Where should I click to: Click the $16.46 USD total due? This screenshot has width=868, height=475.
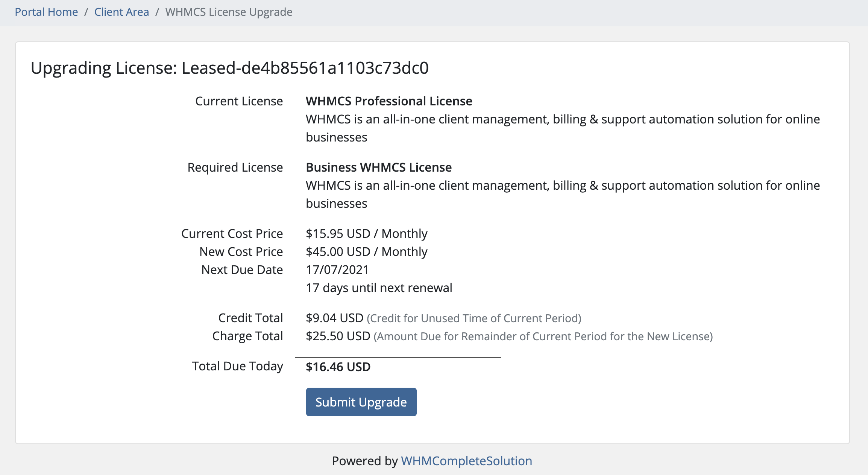tap(338, 367)
